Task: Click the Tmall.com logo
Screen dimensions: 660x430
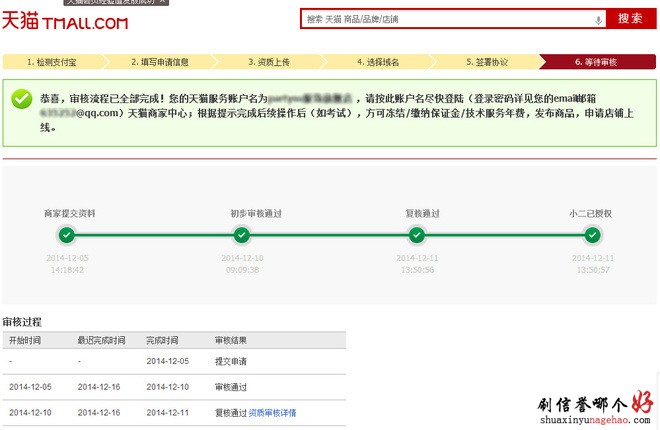Action: [65, 21]
